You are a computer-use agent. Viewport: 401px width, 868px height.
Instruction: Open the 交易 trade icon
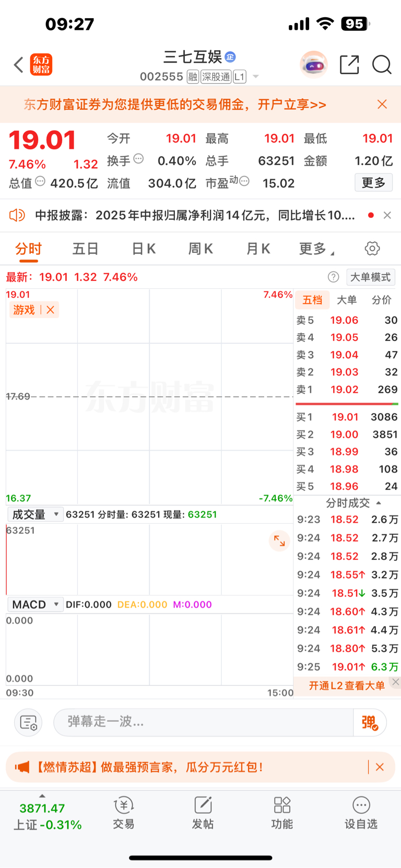tap(124, 813)
